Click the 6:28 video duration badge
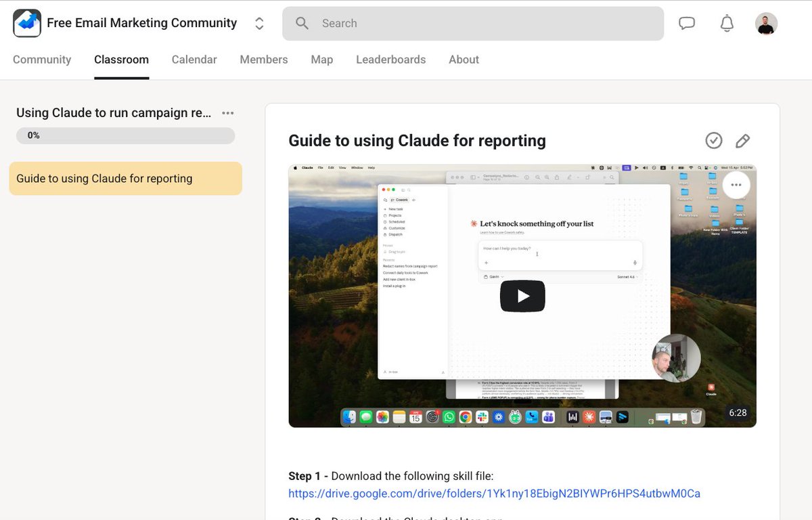 point(738,412)
